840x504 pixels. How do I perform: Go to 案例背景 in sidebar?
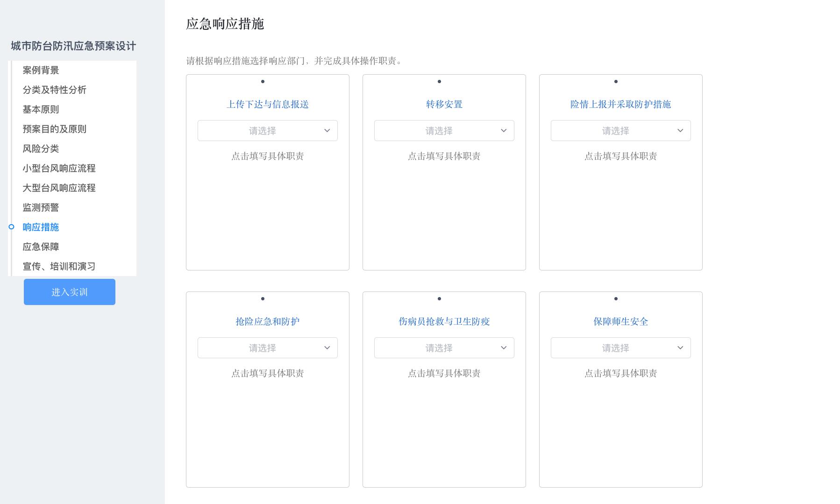click(41, 70)
